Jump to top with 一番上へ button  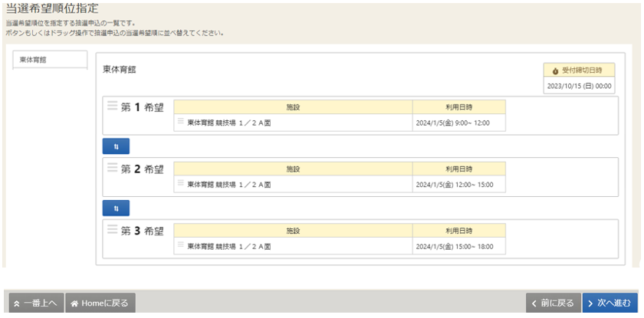point(36,303)
